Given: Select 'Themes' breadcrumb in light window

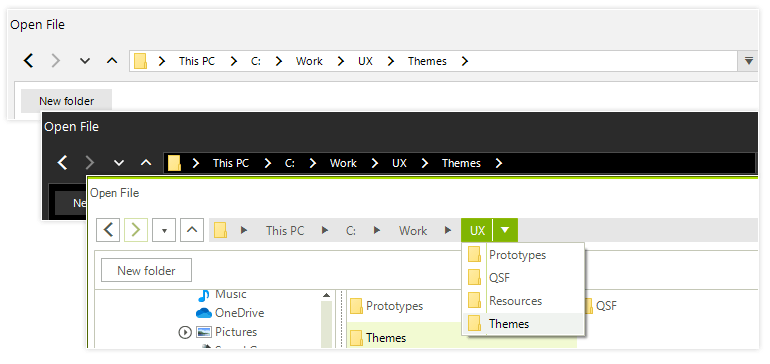Looking at the screenshot, I should (427, 61).
